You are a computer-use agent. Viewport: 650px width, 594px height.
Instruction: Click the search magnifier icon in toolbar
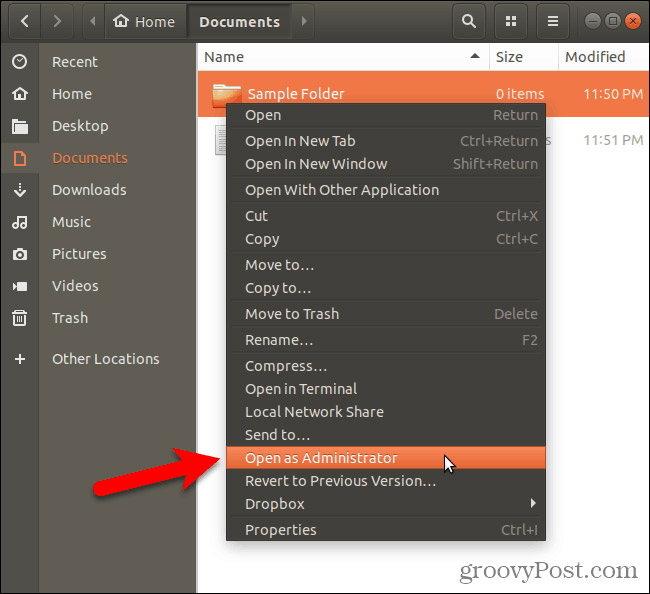[468, 21]
